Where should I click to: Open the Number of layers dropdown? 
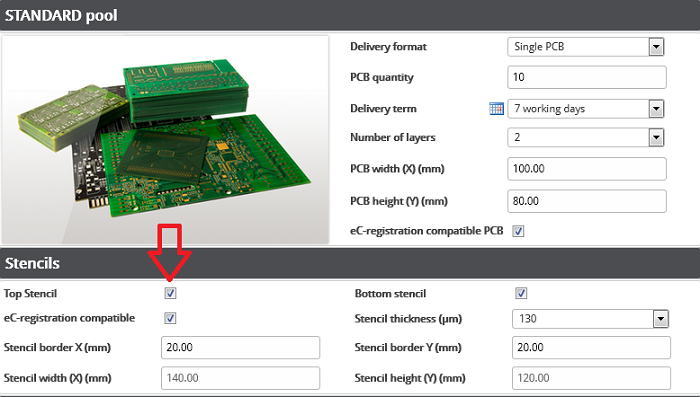586,137
